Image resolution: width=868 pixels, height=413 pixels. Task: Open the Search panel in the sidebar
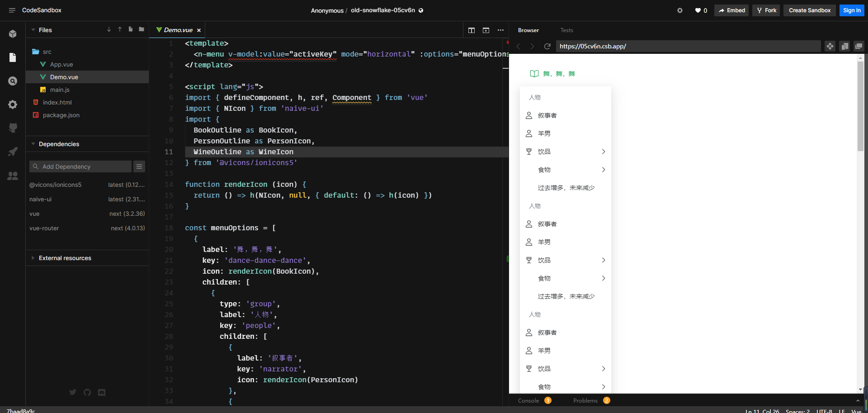[x=13, y=81]
